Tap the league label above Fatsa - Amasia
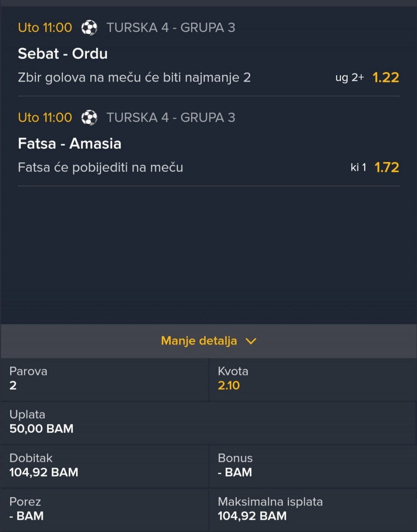This screenshot has height=532, width=417. (x=171, y=117)
